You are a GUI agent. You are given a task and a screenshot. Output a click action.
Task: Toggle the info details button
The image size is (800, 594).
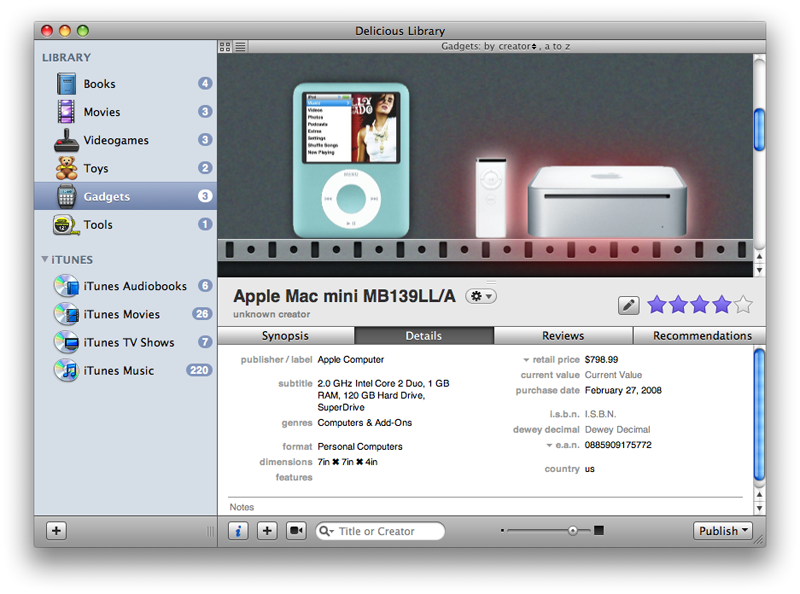pyautogui.click(x=238, y=531)
